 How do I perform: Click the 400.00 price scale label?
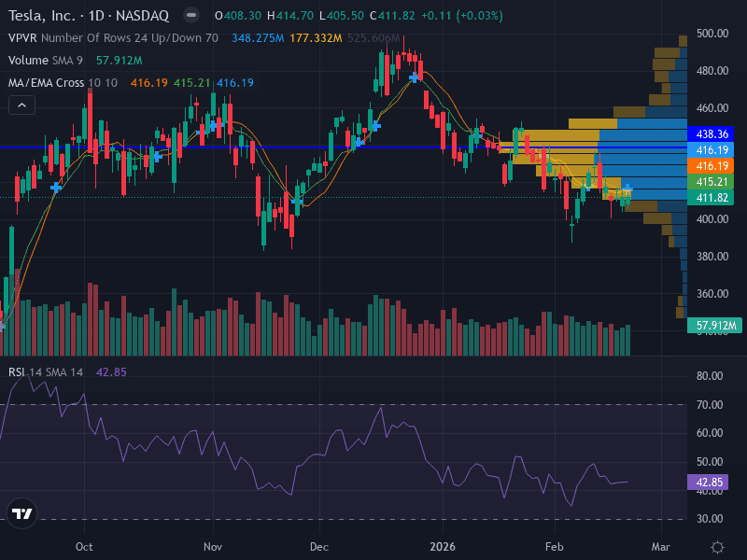[712, 219]
